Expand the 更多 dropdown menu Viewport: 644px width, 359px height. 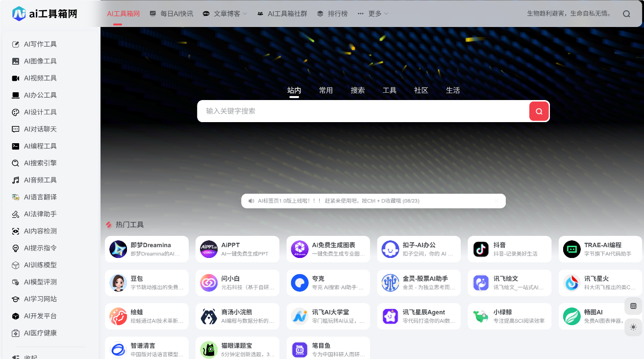click(x=373, y=14)
